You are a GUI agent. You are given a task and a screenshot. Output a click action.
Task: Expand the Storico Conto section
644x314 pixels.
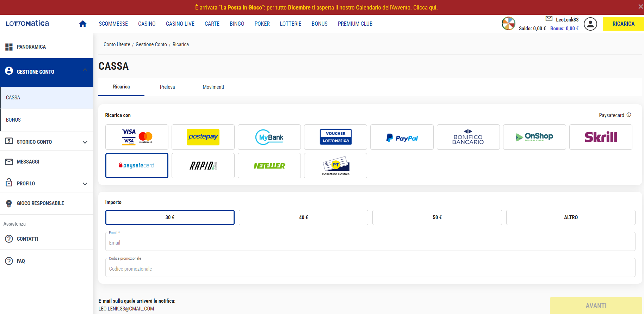coord(85,142)
